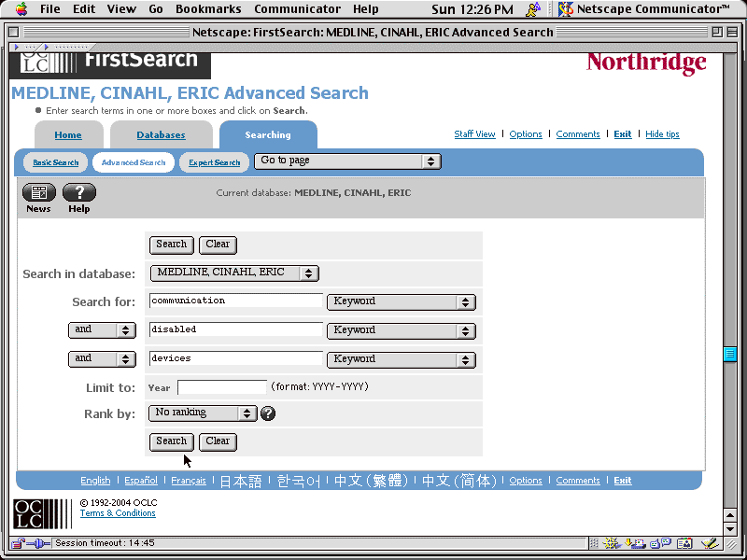747x560 pixels.
Task: Switch language to 日本語
Action: [241, 481]
